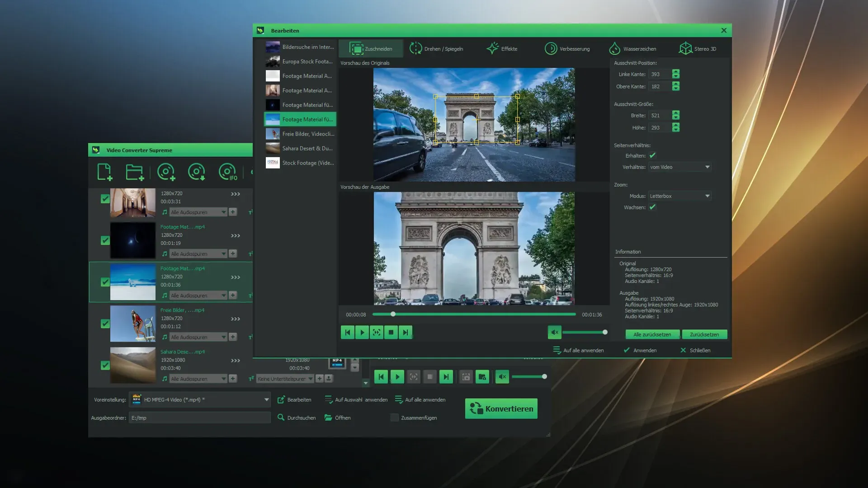The height and width of the screenshot is (488, 868).
Task: Click the snapshot icon in main player
Action: [466, 377]
